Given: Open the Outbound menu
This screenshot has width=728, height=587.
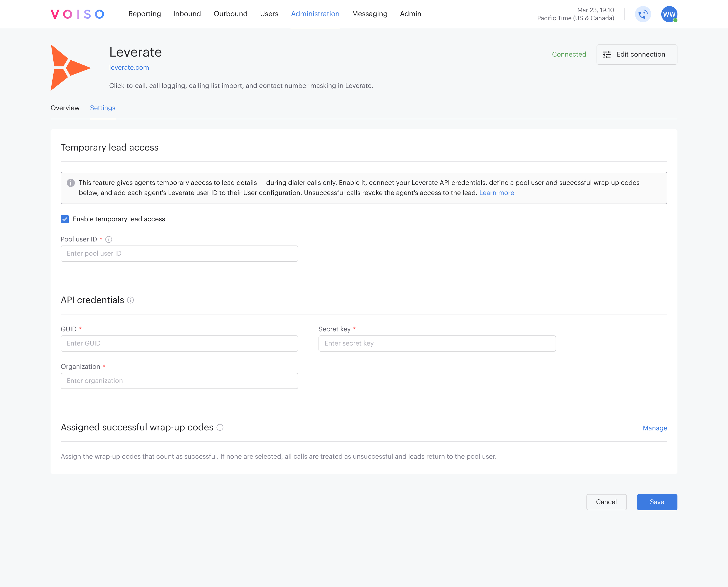Looking at the screenshot, I should pos(231,14).
